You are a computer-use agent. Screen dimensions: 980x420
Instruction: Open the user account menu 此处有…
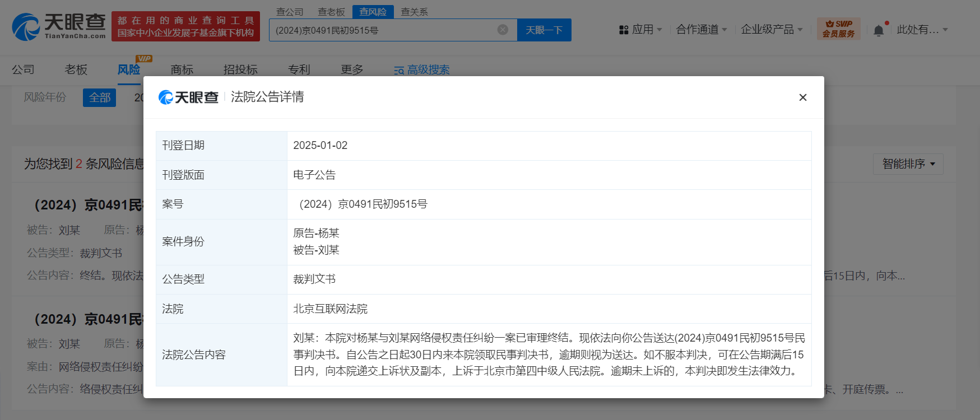coord(922,30)
